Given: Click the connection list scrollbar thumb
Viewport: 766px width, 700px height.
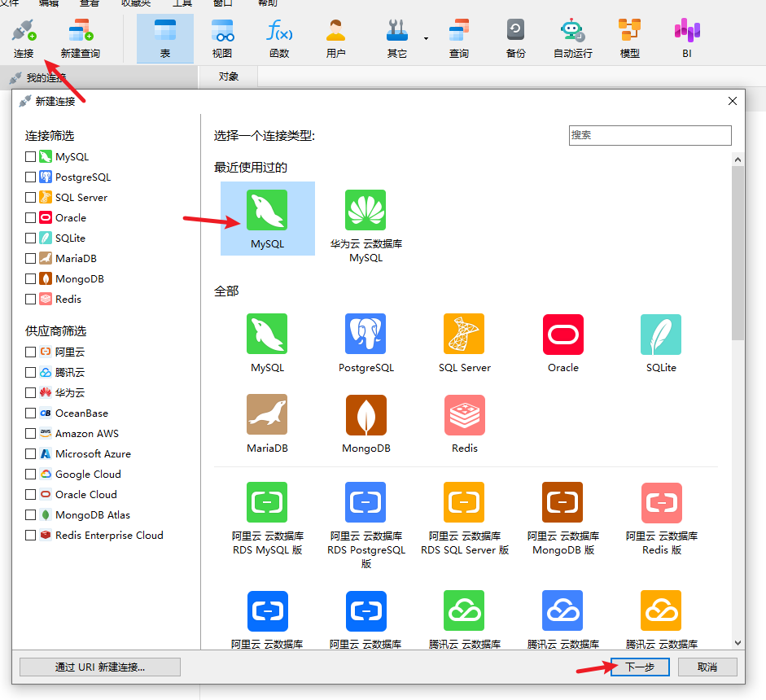Looking at the screenshot, I should tap(738, 253).
